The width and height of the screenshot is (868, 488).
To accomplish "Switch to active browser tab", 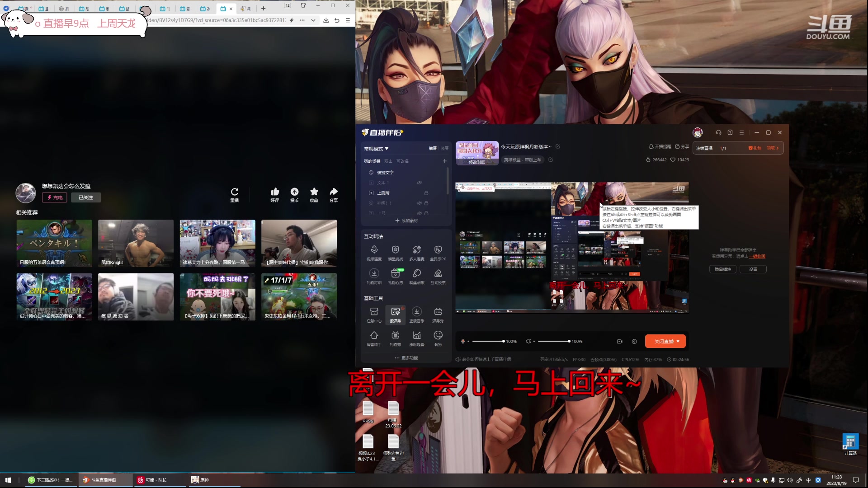I will (x=226, y=9).
